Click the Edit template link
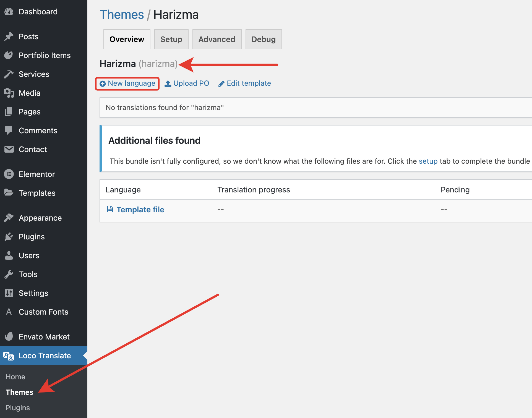532x418 pixels. click(x=249, y=83)
